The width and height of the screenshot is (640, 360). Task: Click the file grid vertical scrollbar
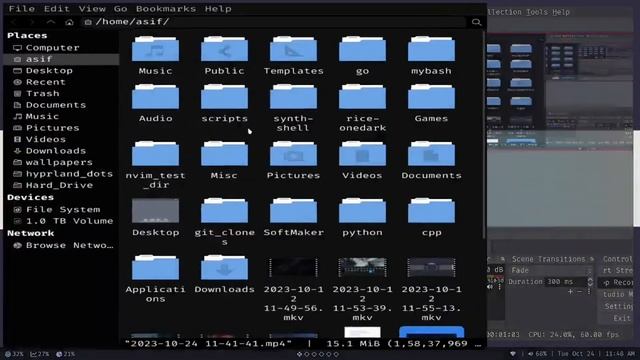484,135
